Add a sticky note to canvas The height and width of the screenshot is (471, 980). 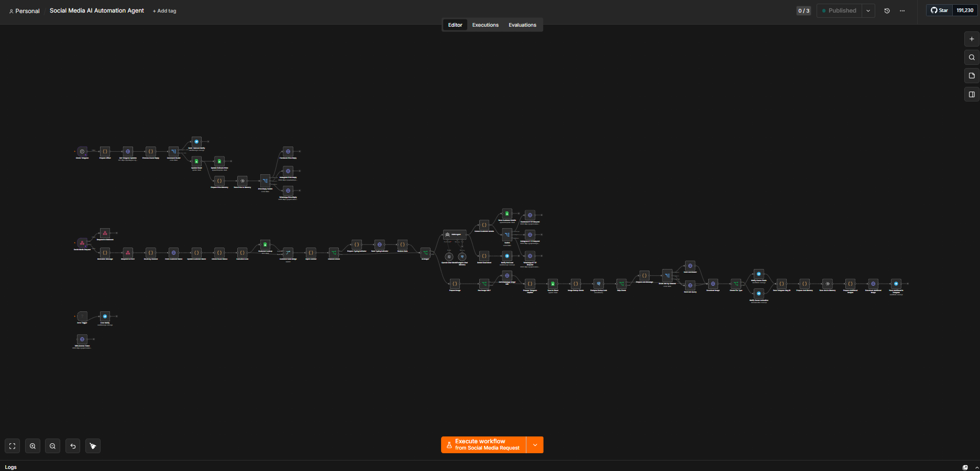tap(972, 75)
